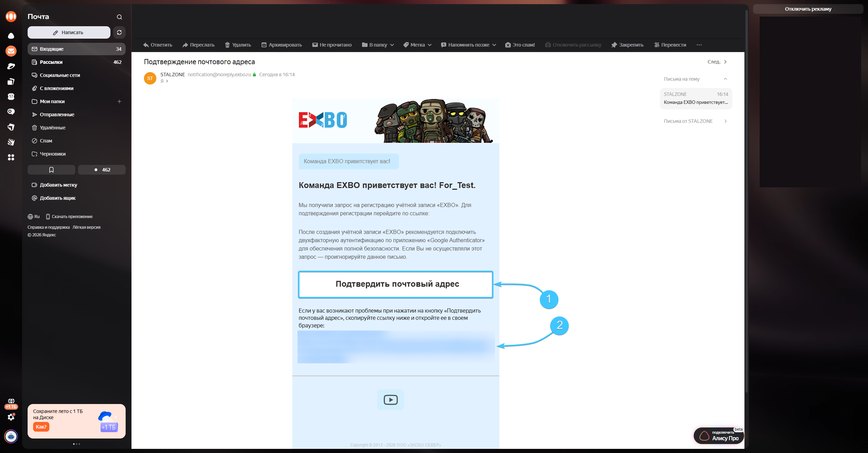Screen dimensions: 868x453
Task: Add a new folder with the plus icon
Action: 119,101
